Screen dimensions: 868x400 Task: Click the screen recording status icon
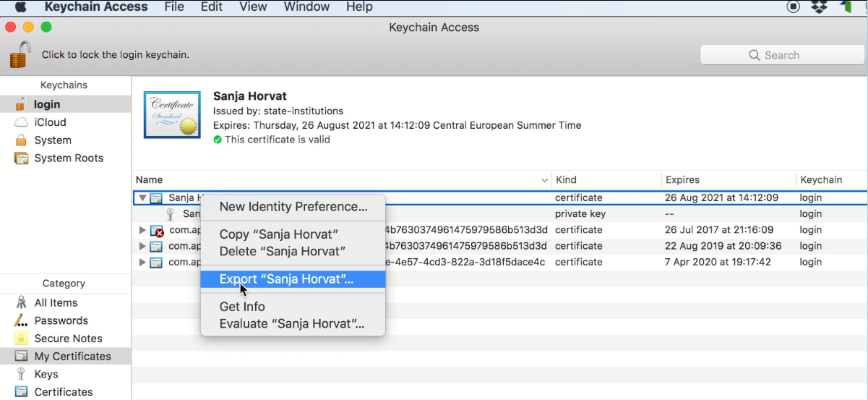pyautogui.click(x=794, y=7)
